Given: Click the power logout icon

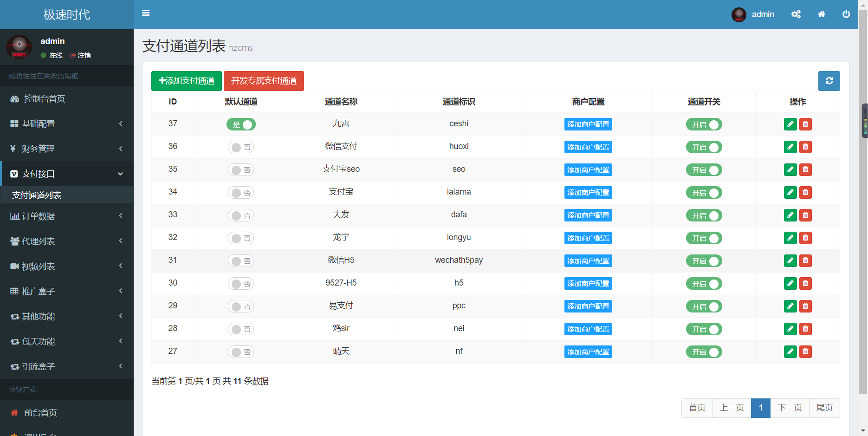Looking at the screenshot, I should [x=846, y=14].
